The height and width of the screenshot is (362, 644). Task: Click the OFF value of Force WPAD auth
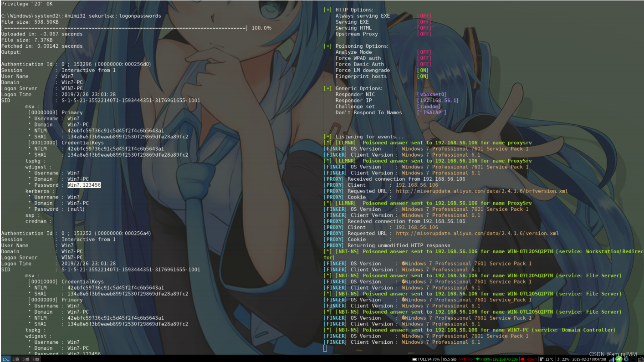click(x=424, y=58)
